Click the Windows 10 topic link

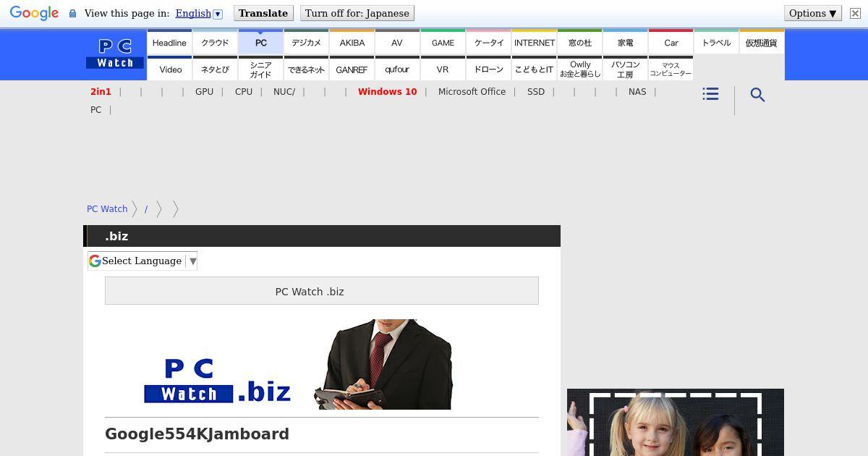tap(387, 92)
